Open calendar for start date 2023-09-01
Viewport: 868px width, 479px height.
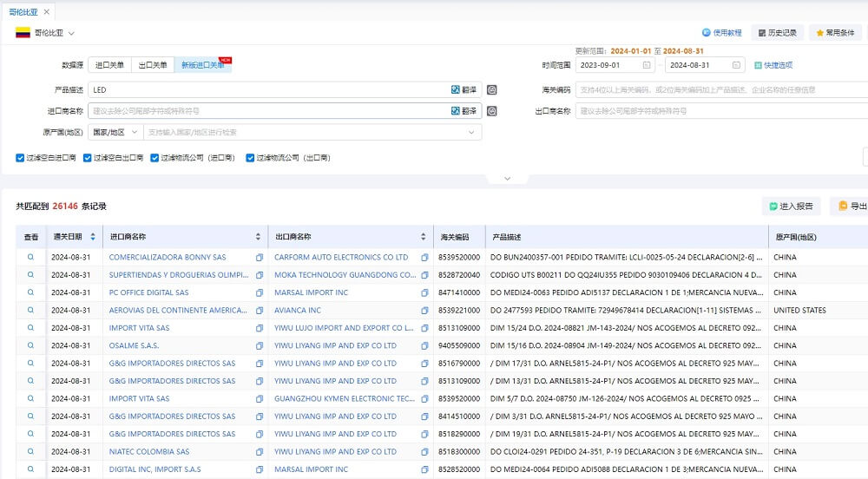pos(646,65)
